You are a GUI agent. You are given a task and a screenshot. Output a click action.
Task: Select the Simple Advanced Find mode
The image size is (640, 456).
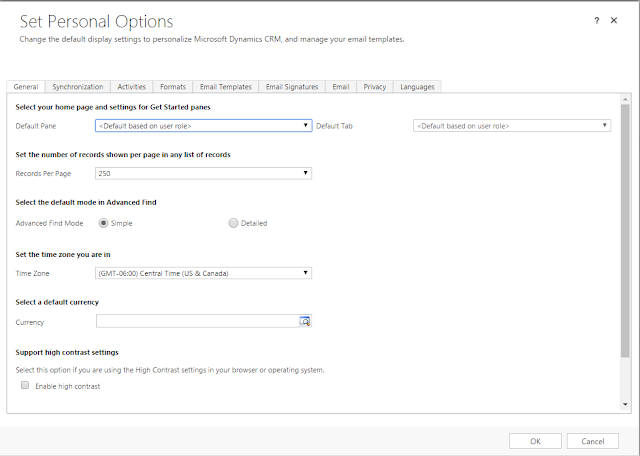103,223
